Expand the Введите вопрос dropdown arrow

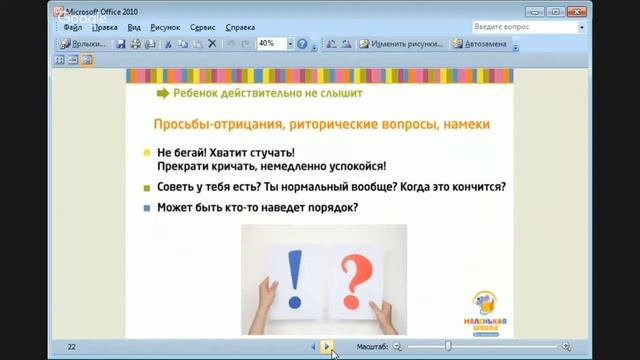click(582, 27)
